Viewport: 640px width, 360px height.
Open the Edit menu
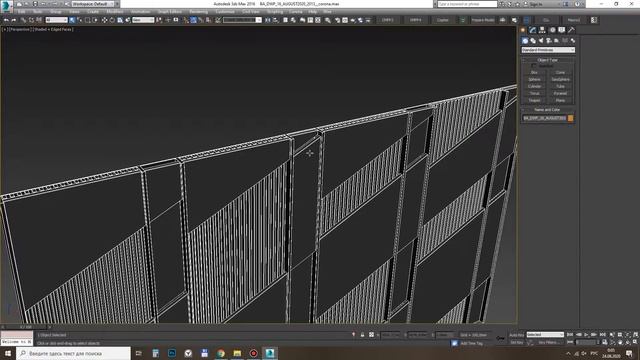21,12
